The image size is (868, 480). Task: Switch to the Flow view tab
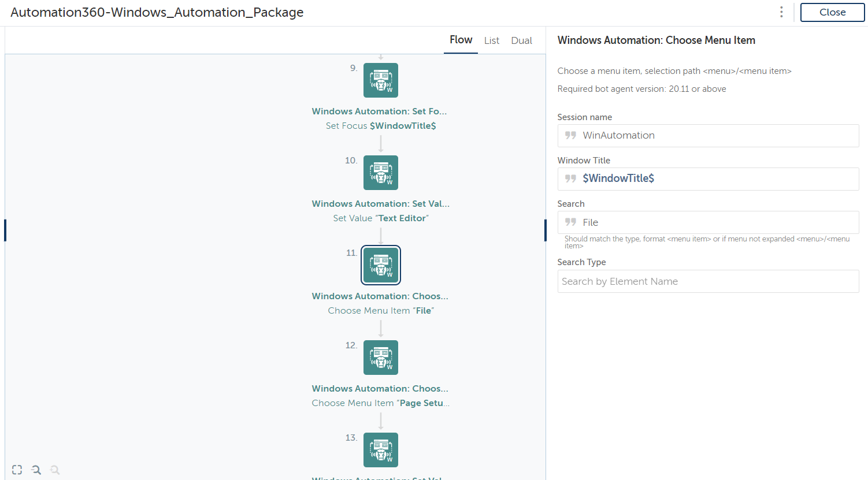(461, 40)
